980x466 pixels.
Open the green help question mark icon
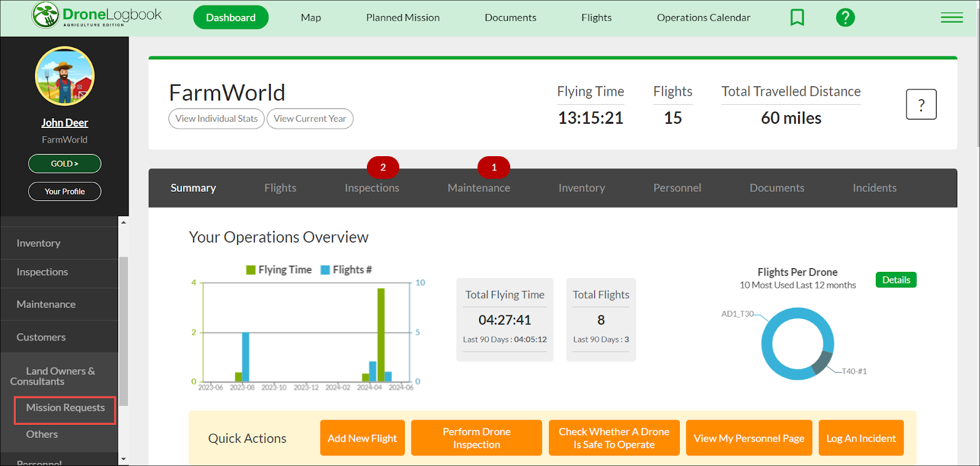pos(845,17)
